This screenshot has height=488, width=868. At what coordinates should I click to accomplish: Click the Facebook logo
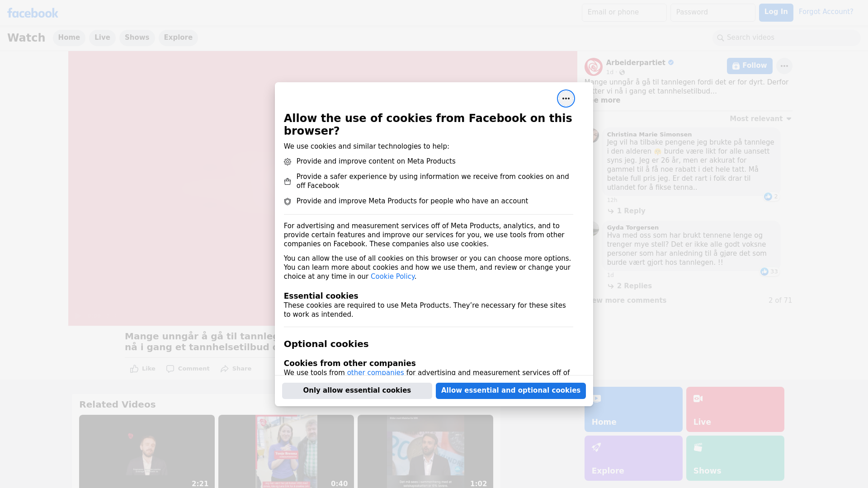click(x=33, y=13)
